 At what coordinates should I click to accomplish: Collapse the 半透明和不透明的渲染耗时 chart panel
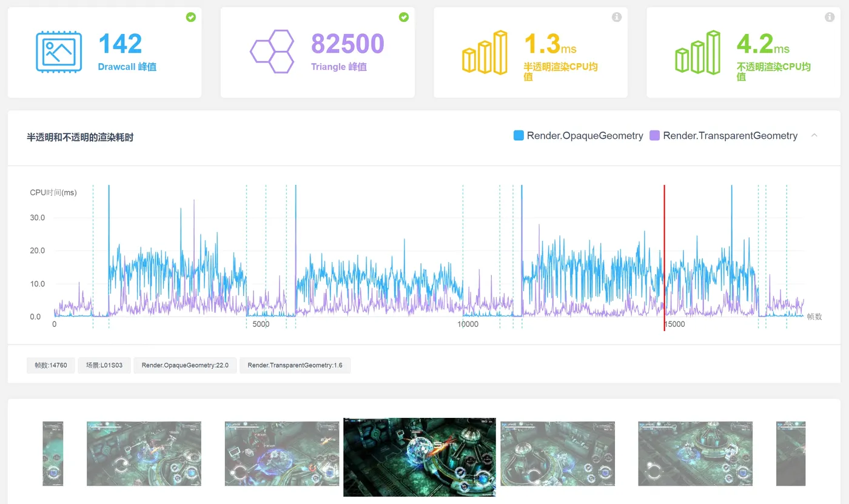point(814,135)
